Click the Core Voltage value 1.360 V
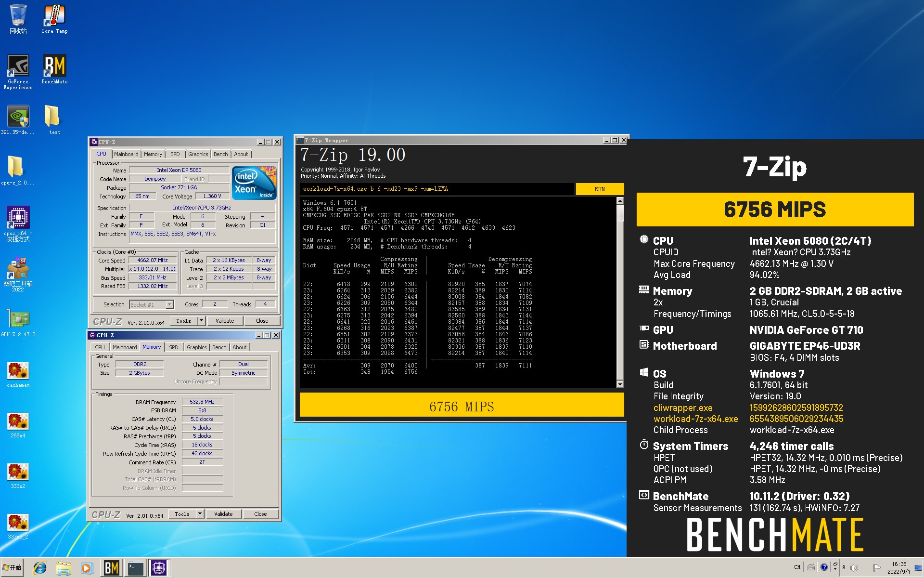Image resolution: width=924 pixels, height=578 pixels. (x=212, y=196)
